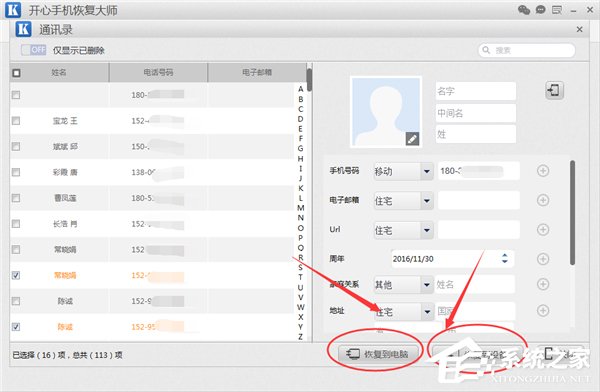600x392 pixels.
Task: Check the grey unchecked 陈诚 row
Action: (x=16, y=301)
